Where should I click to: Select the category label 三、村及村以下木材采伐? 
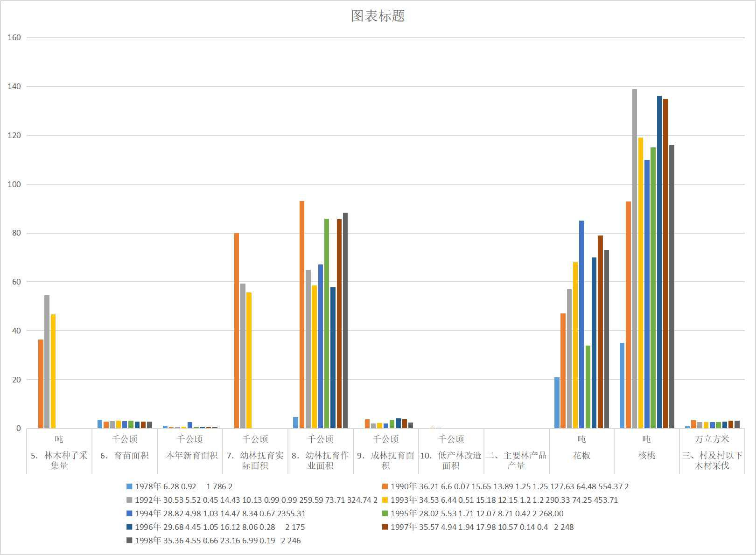pos(712,460)
